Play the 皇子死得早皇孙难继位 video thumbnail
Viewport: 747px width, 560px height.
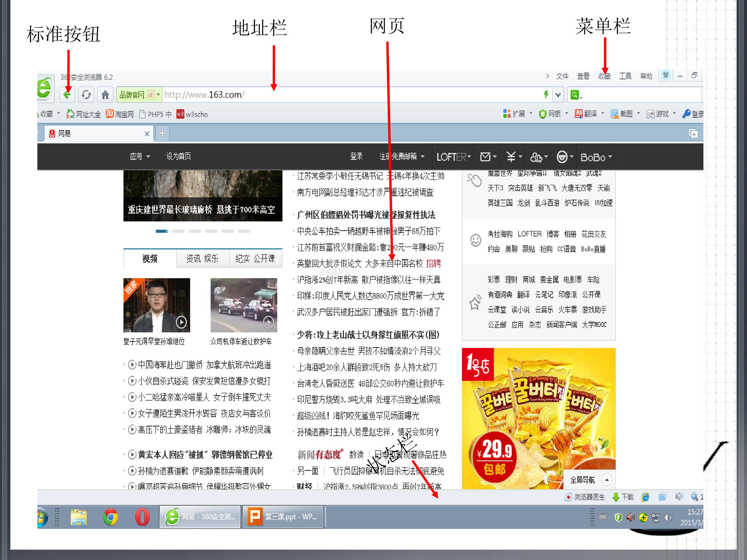pyautogui.click(x=157, y=305)
